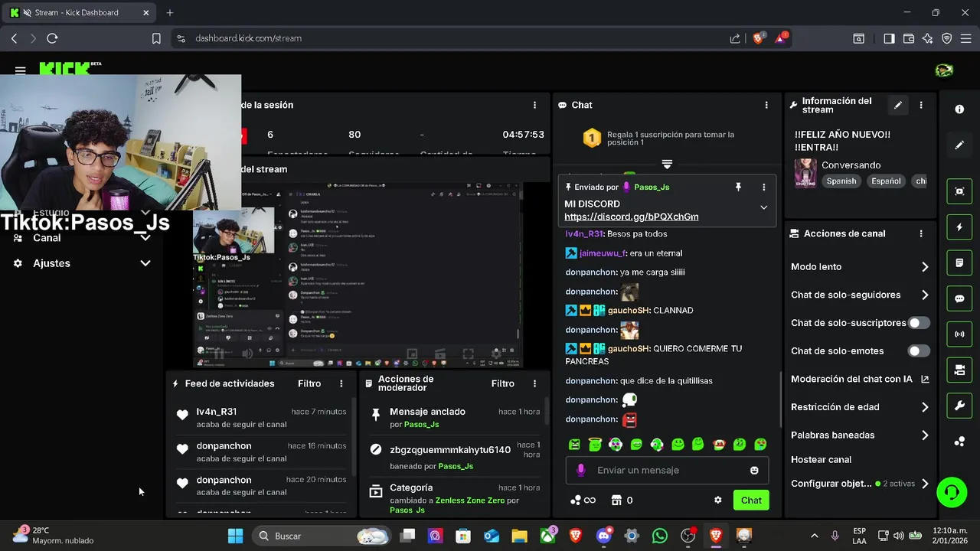The image size is (980, 551).
Task: Expand the pinned MI DISCORD message chevron
Action: click(x=763, y=207)
